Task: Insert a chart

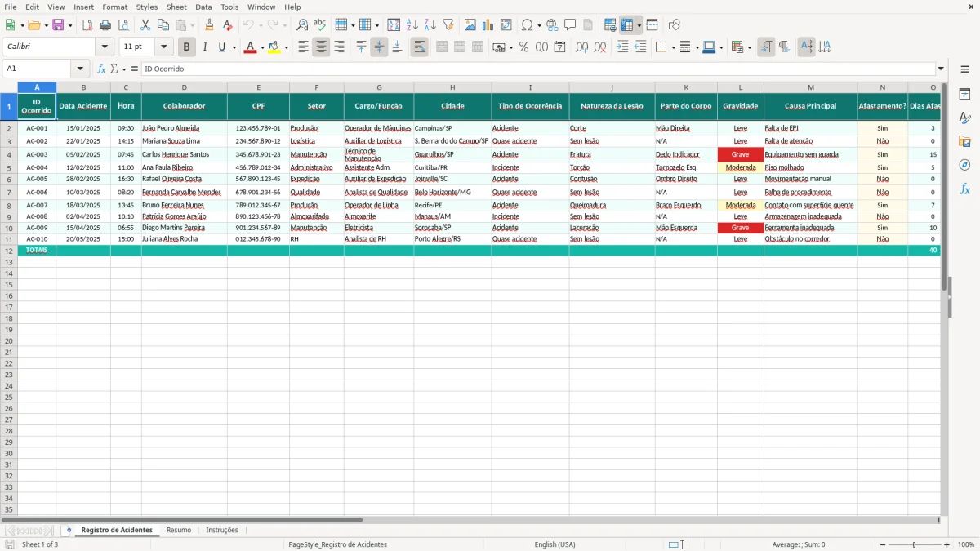Action: pyautogui.click(x=488, y=25)
